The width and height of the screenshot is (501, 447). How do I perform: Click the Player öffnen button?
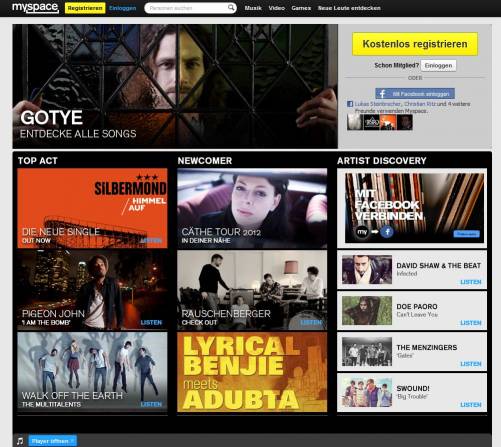pos(53,441)
